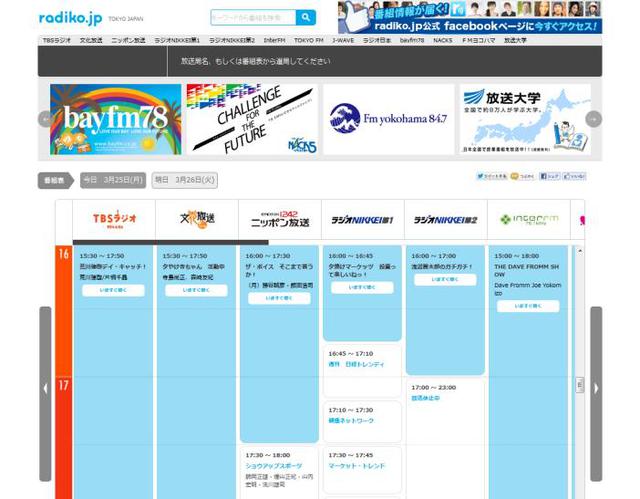Click the Facebook share button
Screen dimensions: 640x499
tap(549, 176)
